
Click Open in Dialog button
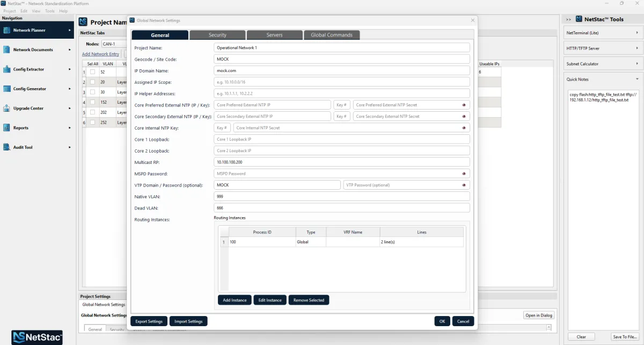click(539, 315)
